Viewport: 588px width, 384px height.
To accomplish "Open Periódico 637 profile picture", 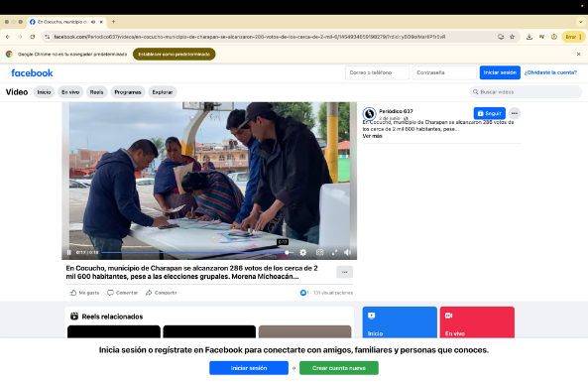I will pos(369,113).
